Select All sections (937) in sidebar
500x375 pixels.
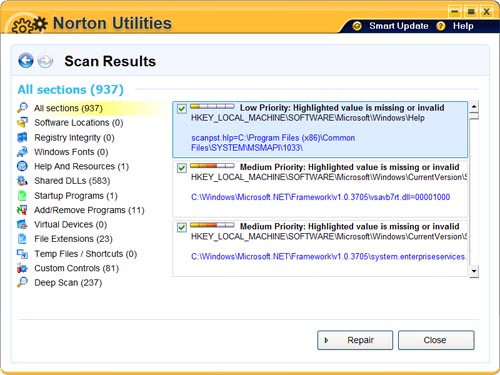(68, 108)
